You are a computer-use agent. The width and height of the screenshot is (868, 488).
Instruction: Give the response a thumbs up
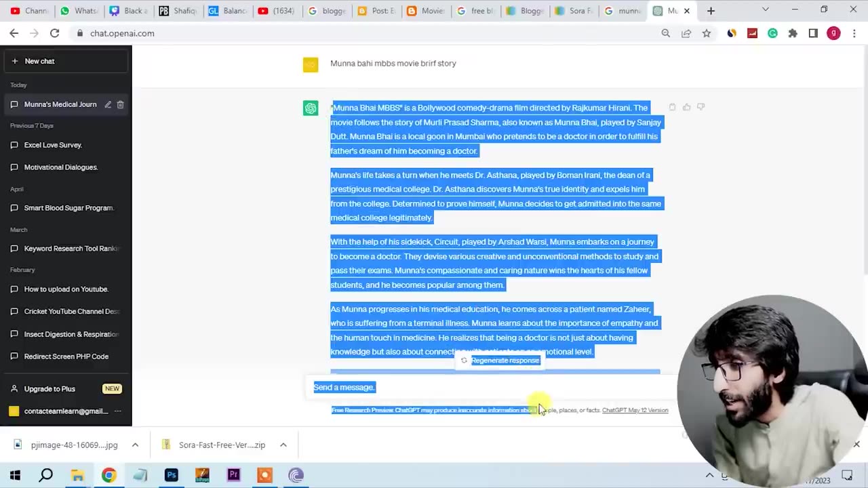686,107
